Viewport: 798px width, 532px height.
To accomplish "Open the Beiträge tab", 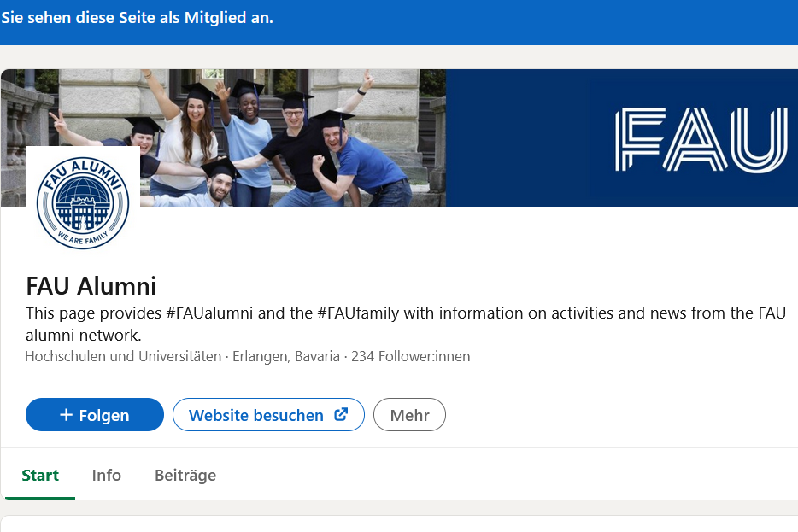I will pyautogui.click(x=185, y=476).
